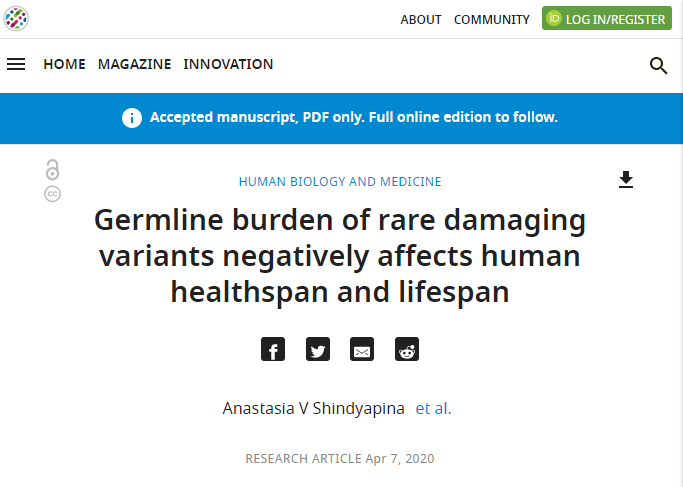Go to the COMMUNITY section
Viewport: 683px width, 487px height.
click(492, 20)
